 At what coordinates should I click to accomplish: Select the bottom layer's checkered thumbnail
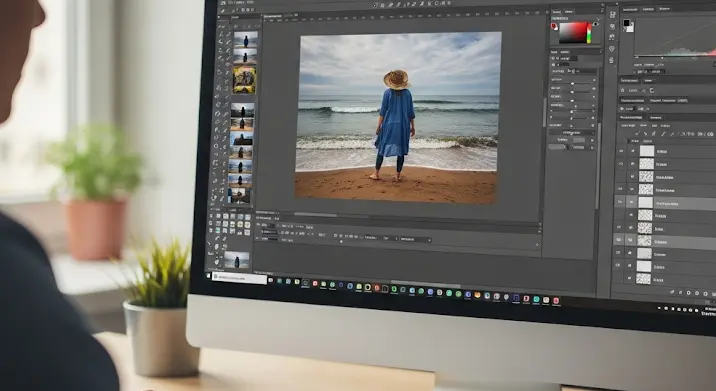pyautogui.click(x=643, y=279)
